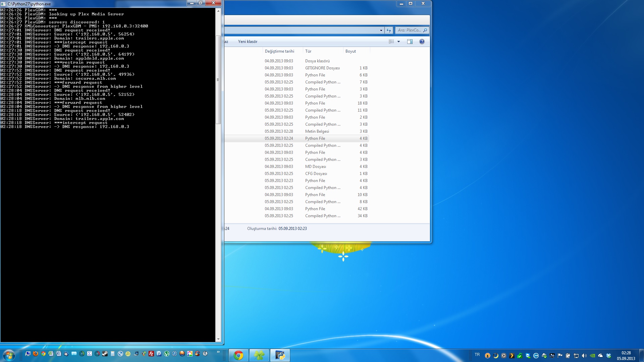
Task: Click the console scrollbar down arrow
Action: pyautogui.click(x=218, y=339)
